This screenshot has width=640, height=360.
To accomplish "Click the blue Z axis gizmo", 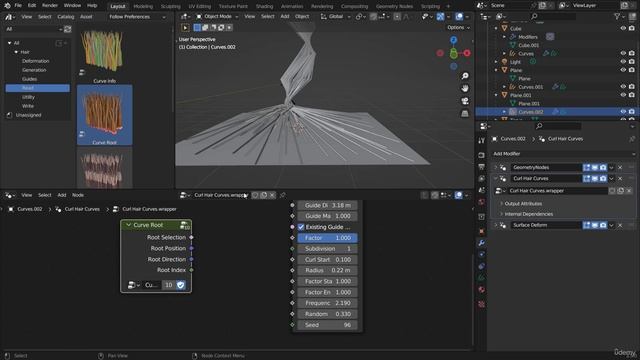I will pyautogui.click(x=453, y=40).
